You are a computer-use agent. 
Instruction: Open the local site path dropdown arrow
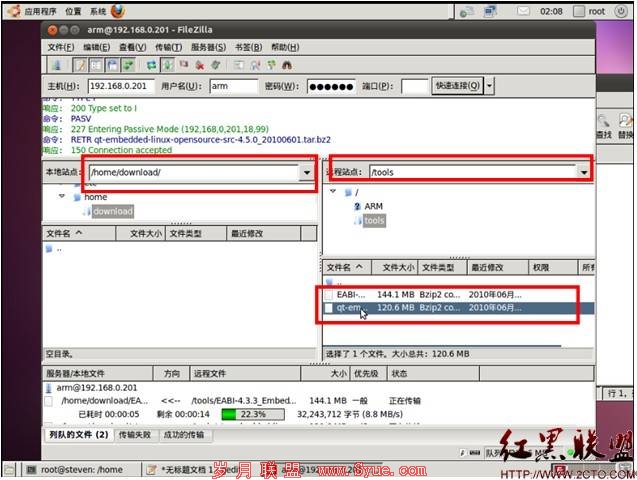click(307, 172)
